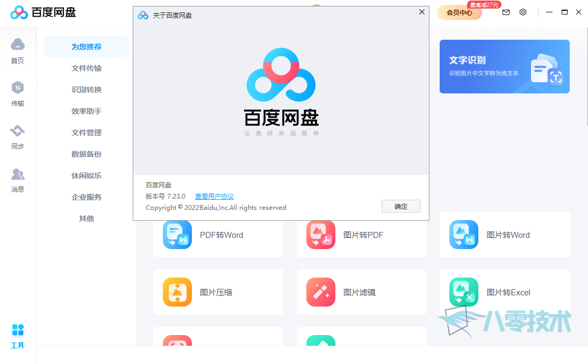Image resolution: width=588 pixels, height=364 pixels.
Task: Click the vertical scrollbar on right edge
Action: click(586, 77)
